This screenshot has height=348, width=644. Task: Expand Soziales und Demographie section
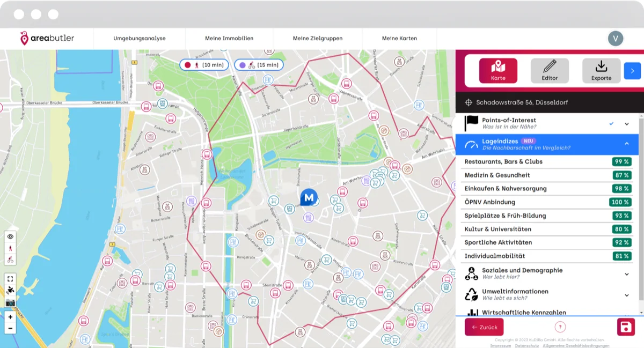pyautogui.click(x=627, y=274)
